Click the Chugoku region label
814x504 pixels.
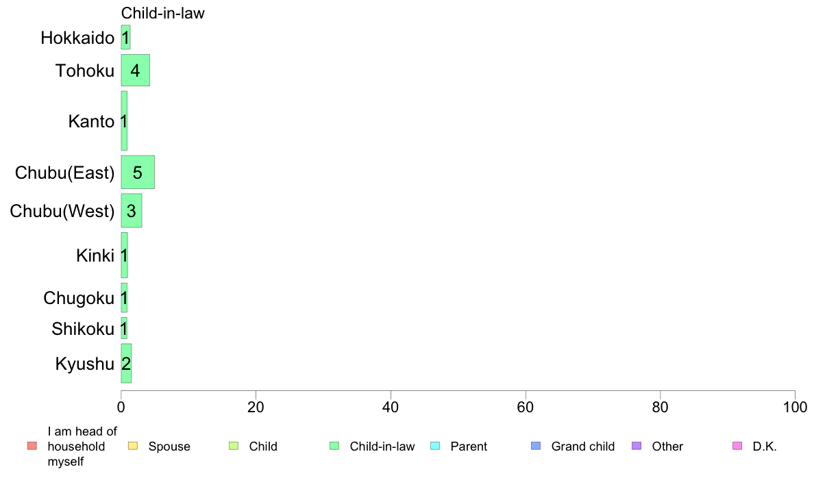pyautogui.click(x=79, y=298)
